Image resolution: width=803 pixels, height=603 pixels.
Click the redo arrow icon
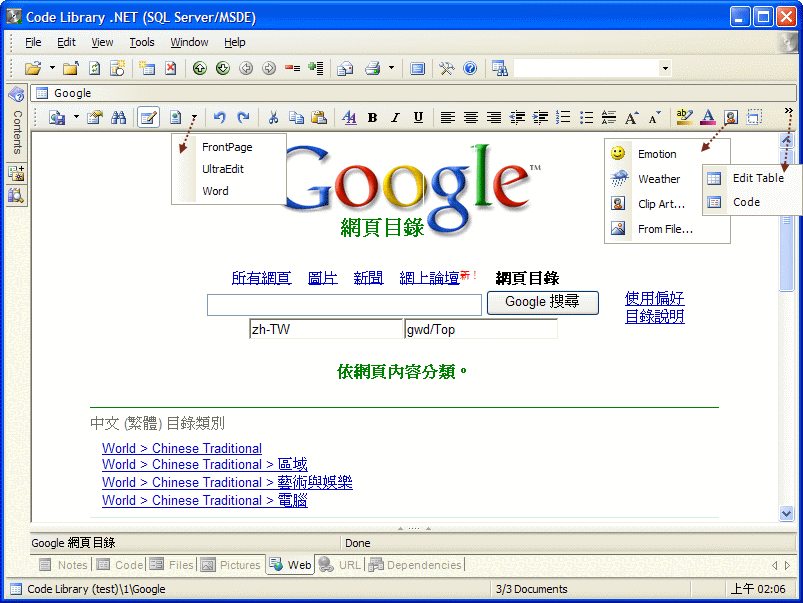(x=243, y=118)
